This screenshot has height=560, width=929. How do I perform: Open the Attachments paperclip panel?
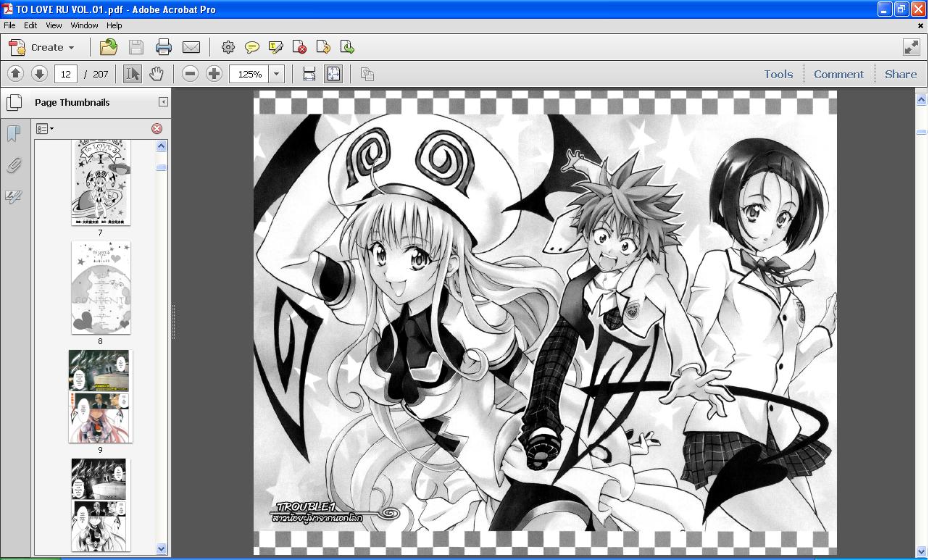(13, 165)
